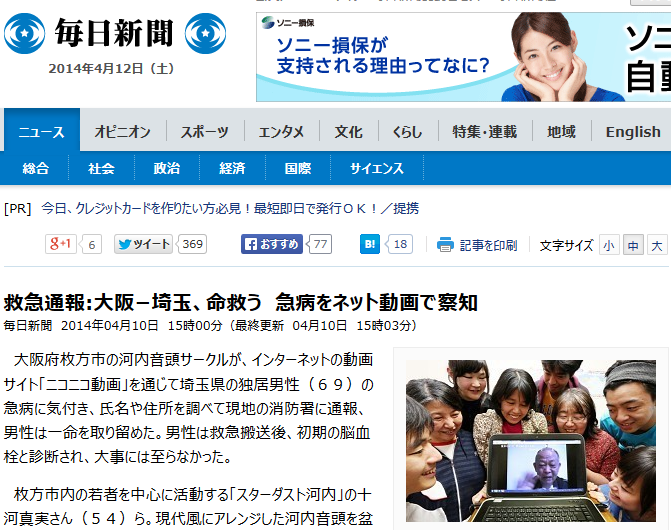Open the エンタメ tab
Screen dimensions: 671x530
[x=281, y=131]
